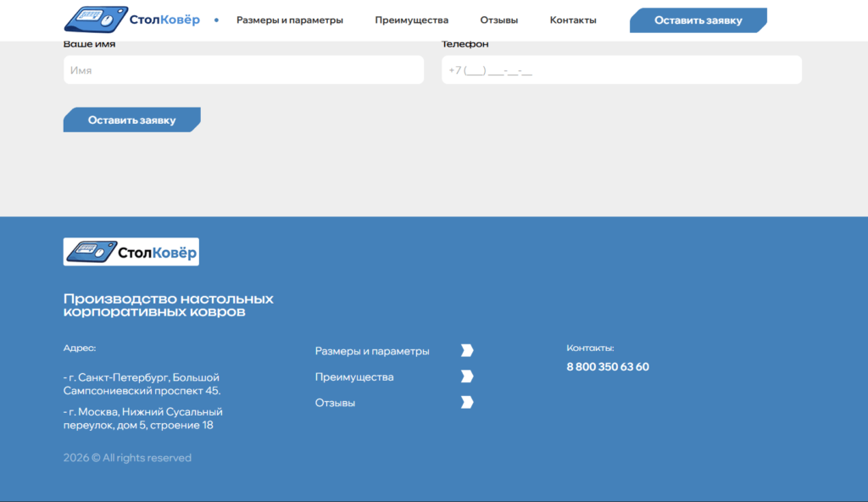Call the phone number 8 800 350 63 60
Viewport: 868px width, 502px height.
tap(607, 367)
